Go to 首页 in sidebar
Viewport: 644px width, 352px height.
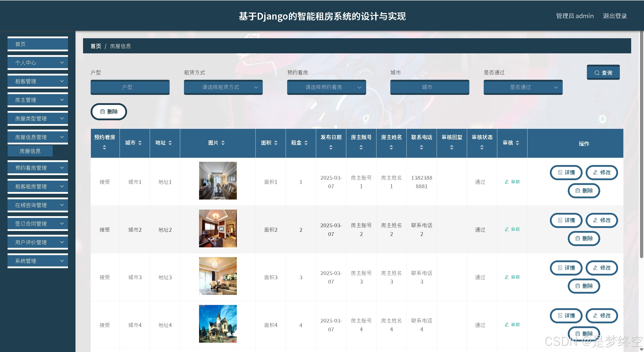(x=38, y=44)
